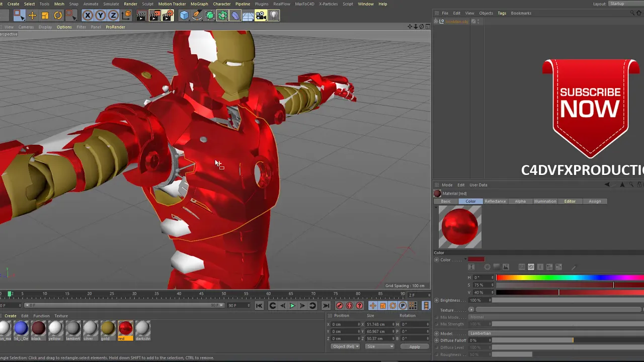Toggle Y axis lock
Viewport: 644px width, 362px height.
coord(101,16)
